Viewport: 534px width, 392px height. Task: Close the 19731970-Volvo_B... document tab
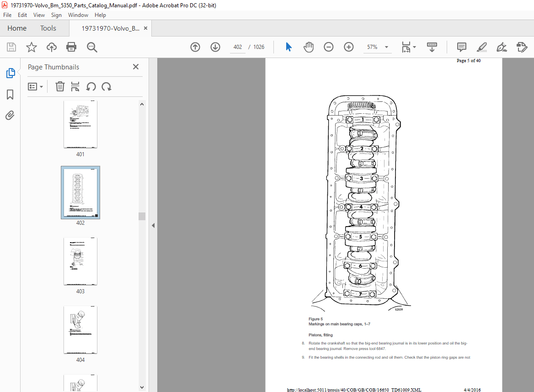pos(145,28)
